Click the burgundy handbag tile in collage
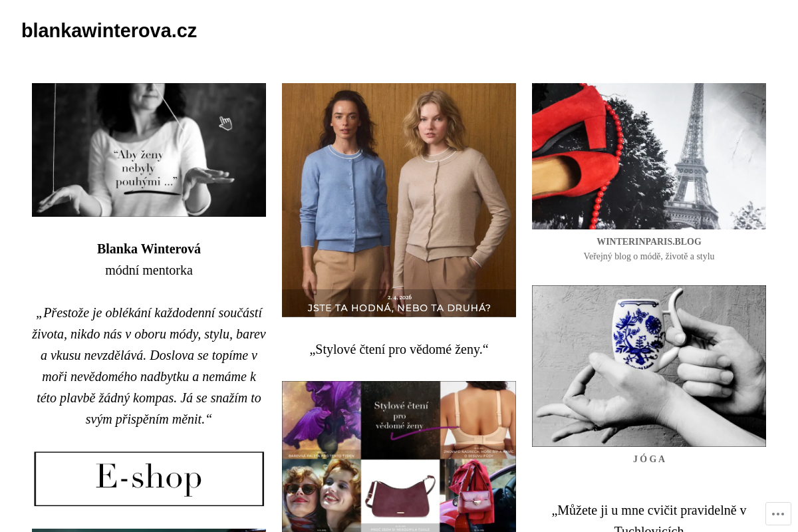Image resolution: width=798 pixels, height=532 pixels. pyautogui.click(x=400, y=495)
